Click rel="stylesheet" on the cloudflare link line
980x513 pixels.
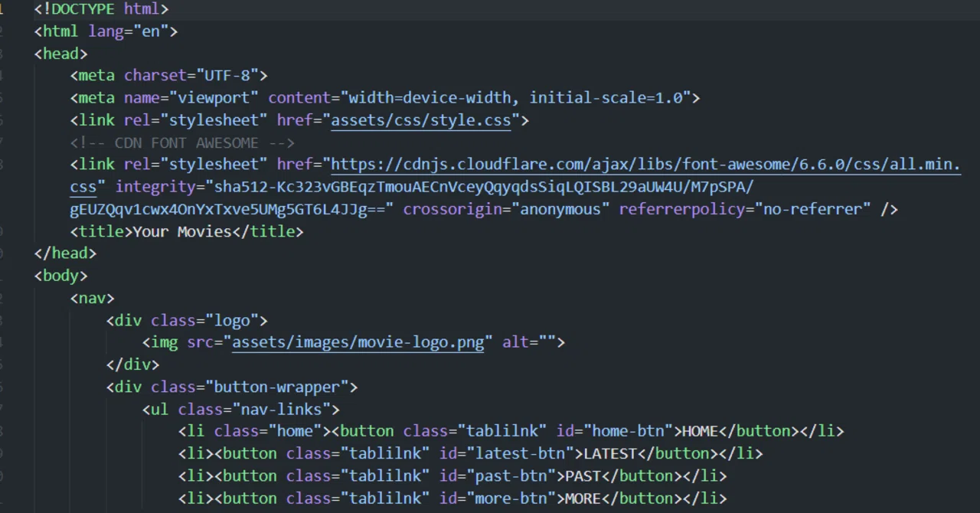coord(195,165)
